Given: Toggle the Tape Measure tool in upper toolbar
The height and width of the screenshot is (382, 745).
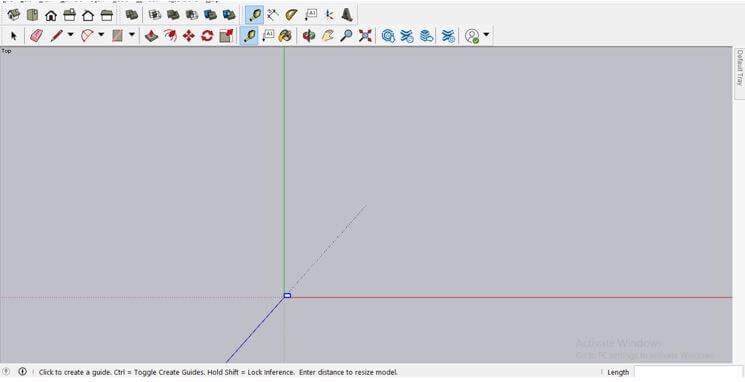Looking at the screenshot, I should (255, 15).
